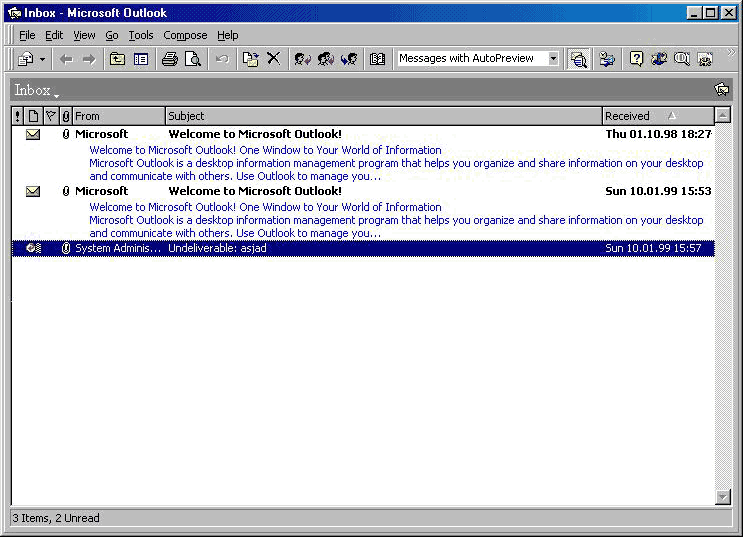Open the Compose menu
This screenshot has height=537, width=743.
(184, 35)
